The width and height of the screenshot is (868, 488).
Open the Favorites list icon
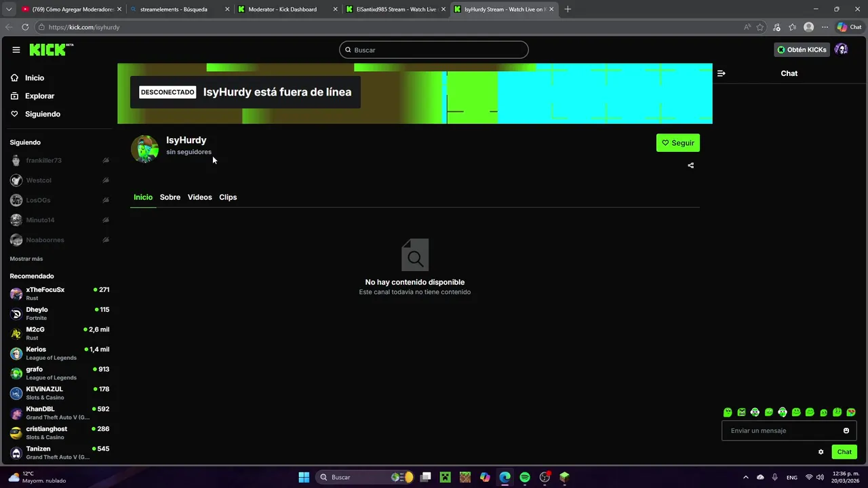coord(792,27)
